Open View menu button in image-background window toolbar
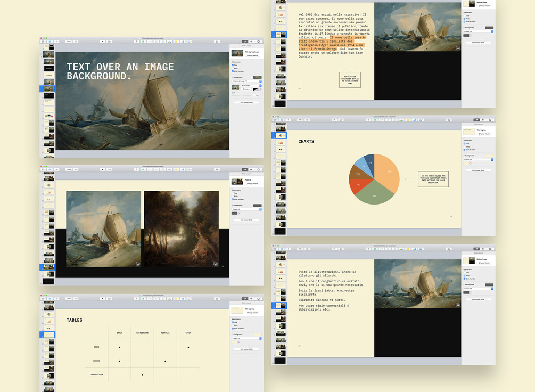535x392 pixels. click(43, 42)
